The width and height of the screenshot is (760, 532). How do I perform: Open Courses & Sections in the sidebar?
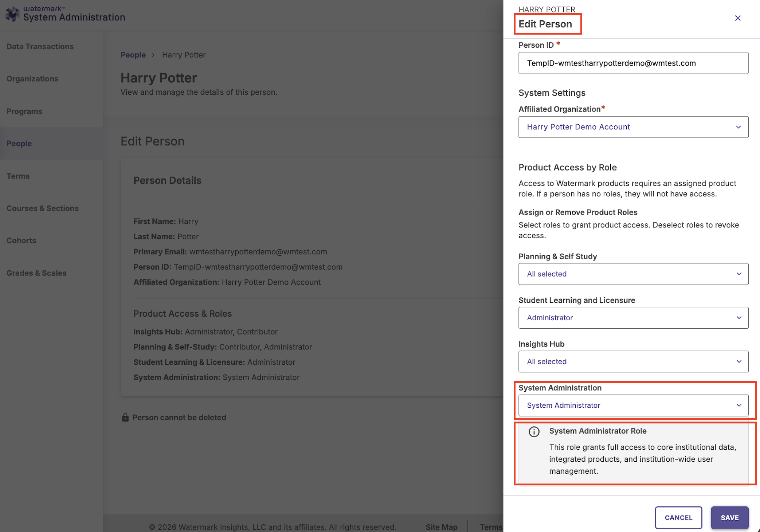coord(43,208)
